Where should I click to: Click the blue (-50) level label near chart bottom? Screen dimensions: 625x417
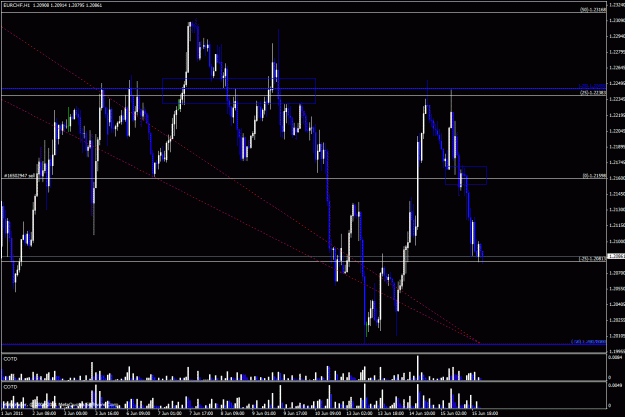pos(588,342)
